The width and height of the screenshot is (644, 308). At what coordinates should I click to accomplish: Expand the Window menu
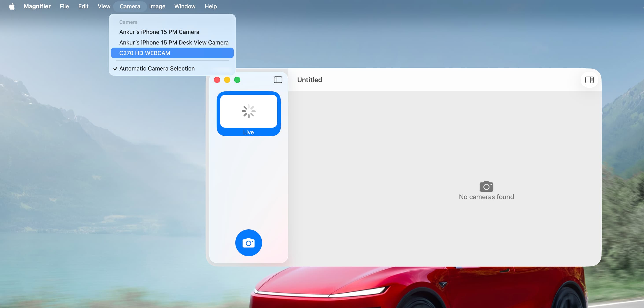185,6
